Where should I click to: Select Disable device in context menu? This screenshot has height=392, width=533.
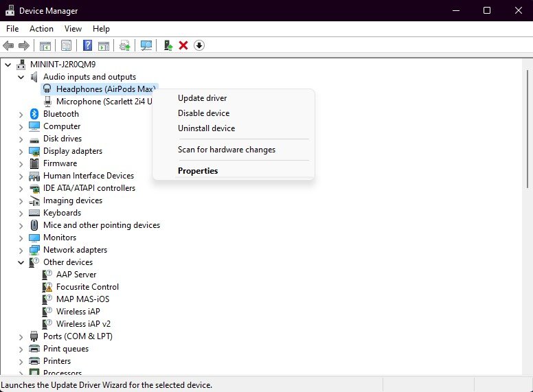tap(203, 113)
